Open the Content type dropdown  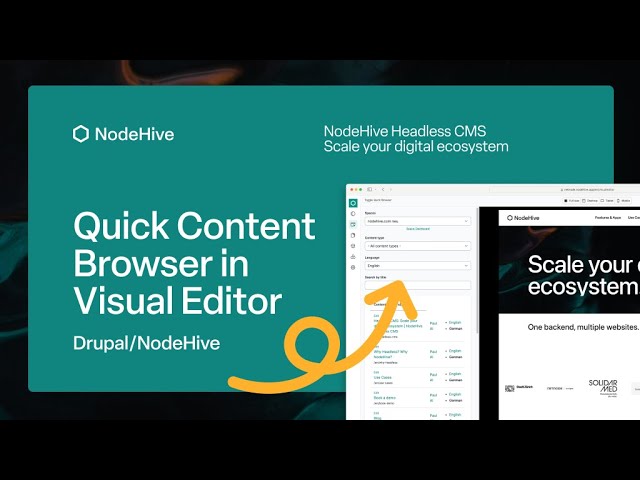(418, 246)
